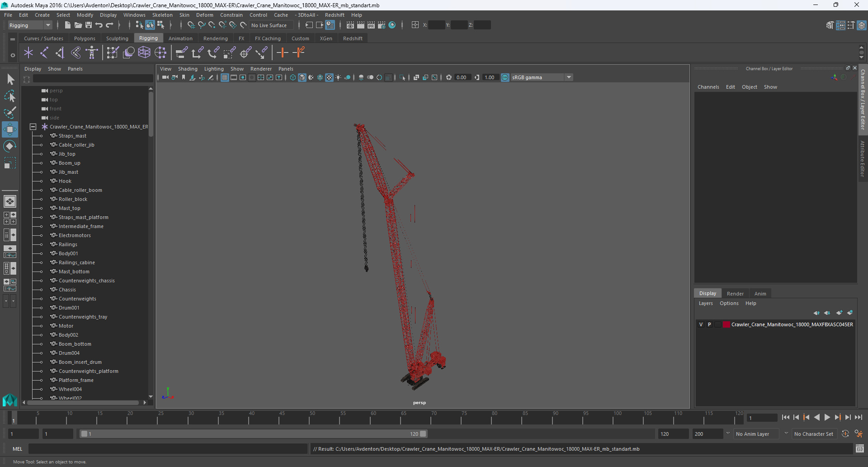Open the Layers menu in layer editor

coord(705,303)
